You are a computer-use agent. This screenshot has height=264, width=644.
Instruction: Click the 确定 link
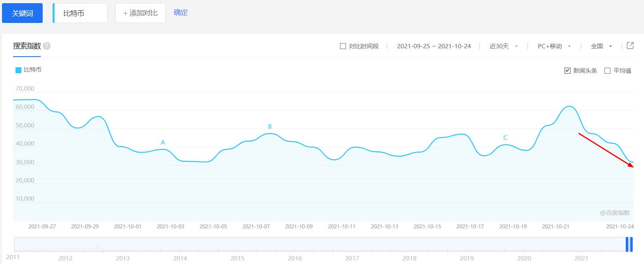(181, 13)
